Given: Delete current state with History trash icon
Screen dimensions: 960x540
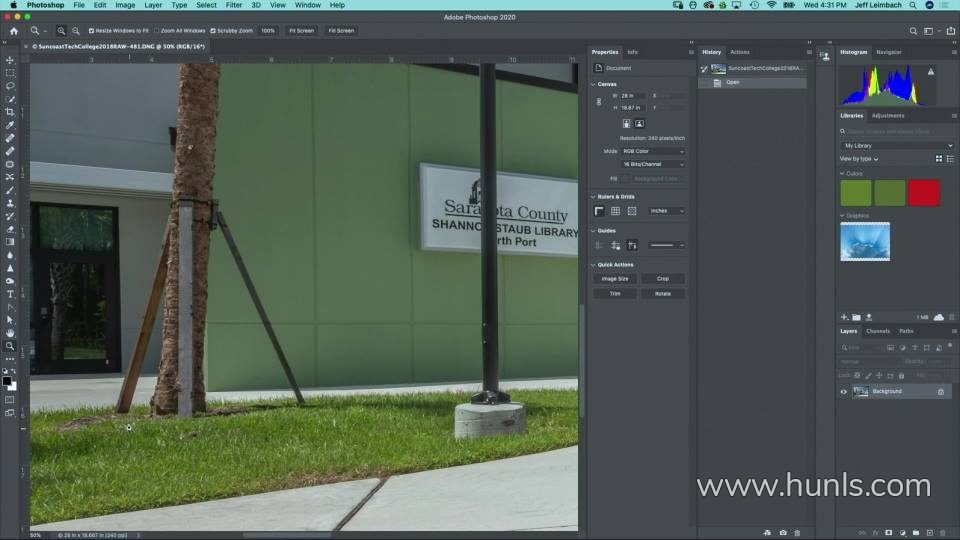Looking at the screenshot, I should (797, 533).
